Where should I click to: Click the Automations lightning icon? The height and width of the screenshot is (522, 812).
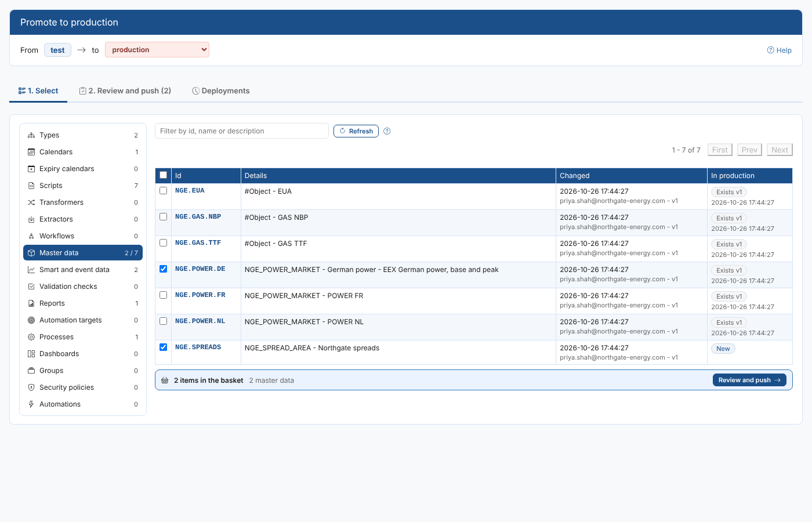[x=31, y=404]
